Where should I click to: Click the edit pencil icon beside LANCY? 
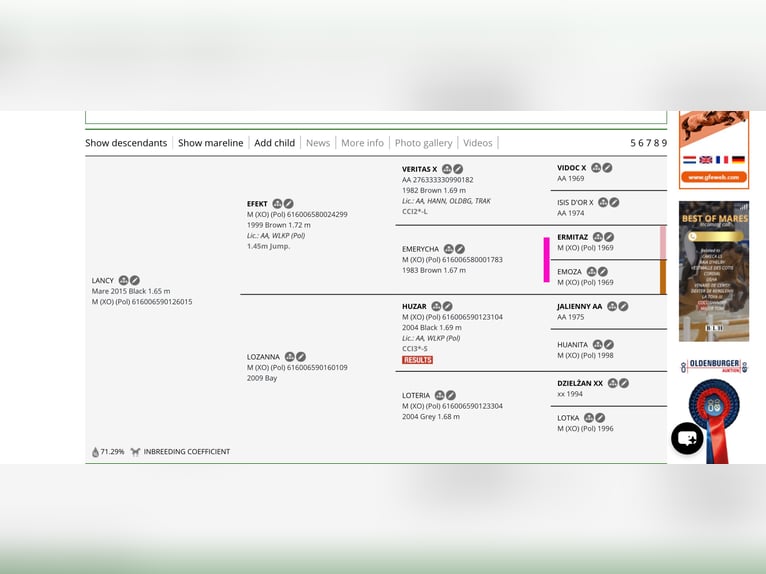135,281
